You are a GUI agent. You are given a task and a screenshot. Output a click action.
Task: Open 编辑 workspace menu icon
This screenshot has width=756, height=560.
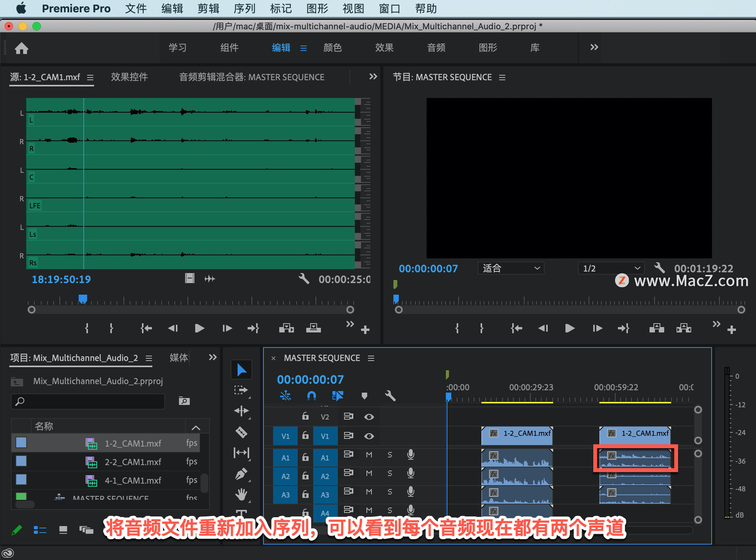[303, 48]
